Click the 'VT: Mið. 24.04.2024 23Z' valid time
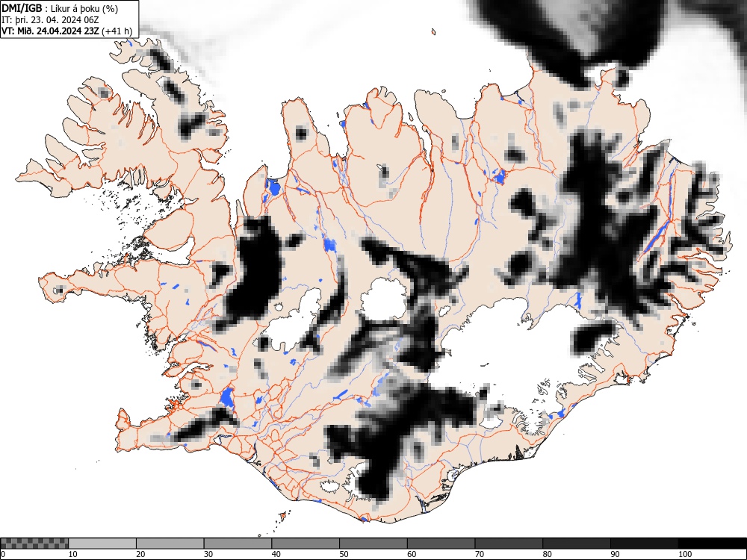 coord(50,31)
